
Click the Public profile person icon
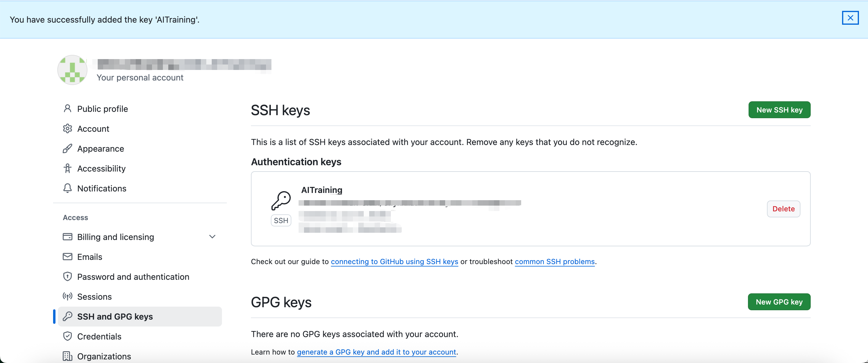(x=67, y=109)
